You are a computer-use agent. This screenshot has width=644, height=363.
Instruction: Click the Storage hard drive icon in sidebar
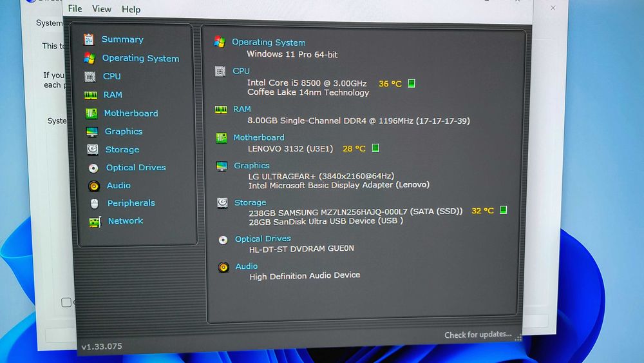[x=93, y=150]
